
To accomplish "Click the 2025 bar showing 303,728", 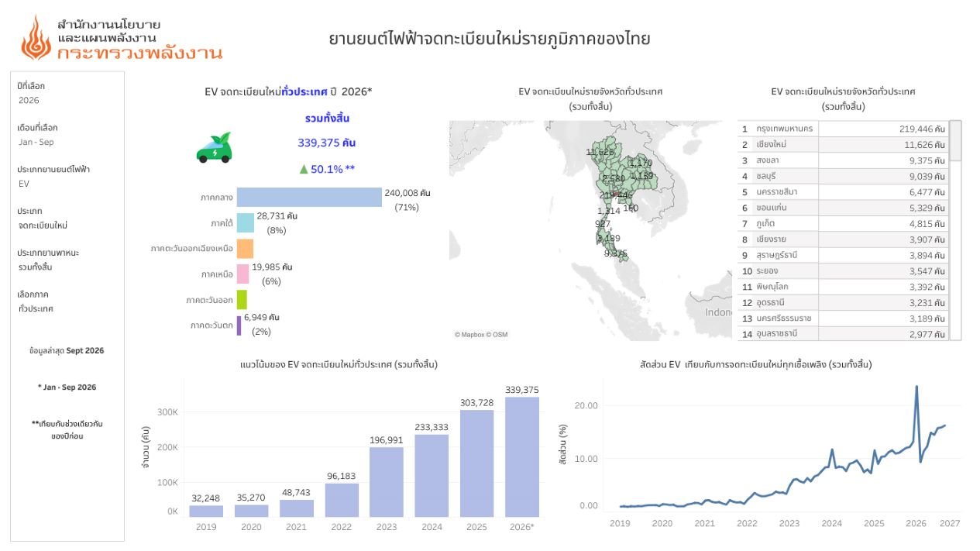I will tap(477, 463).
